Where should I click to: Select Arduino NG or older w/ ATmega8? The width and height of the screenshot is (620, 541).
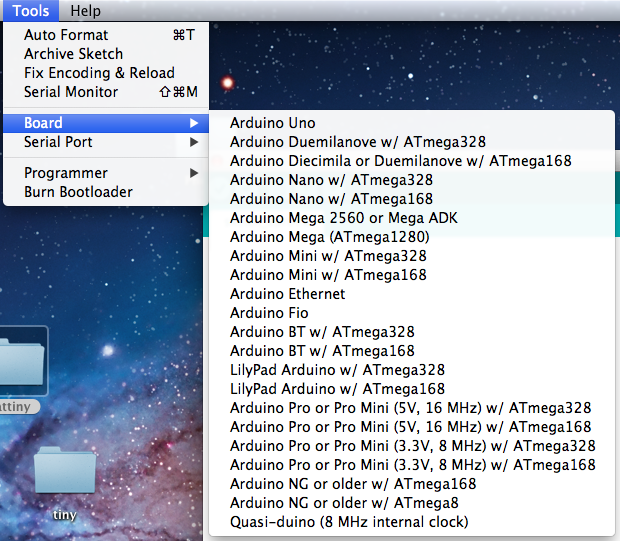(412, 503)
